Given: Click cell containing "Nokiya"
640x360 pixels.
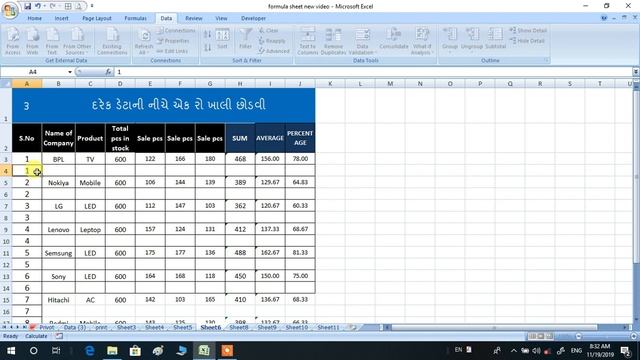Looking at the screenshot, I should [x=58, y=182].
